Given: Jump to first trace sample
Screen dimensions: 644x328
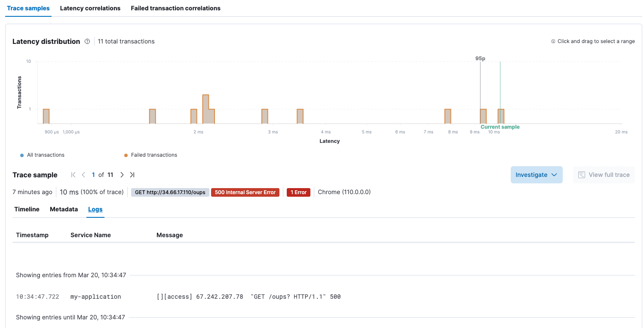Looking at the screenshot, I should click(73, 175).
